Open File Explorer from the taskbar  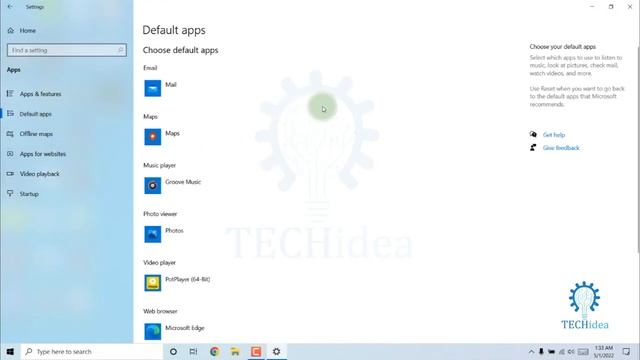pos(235,351)
